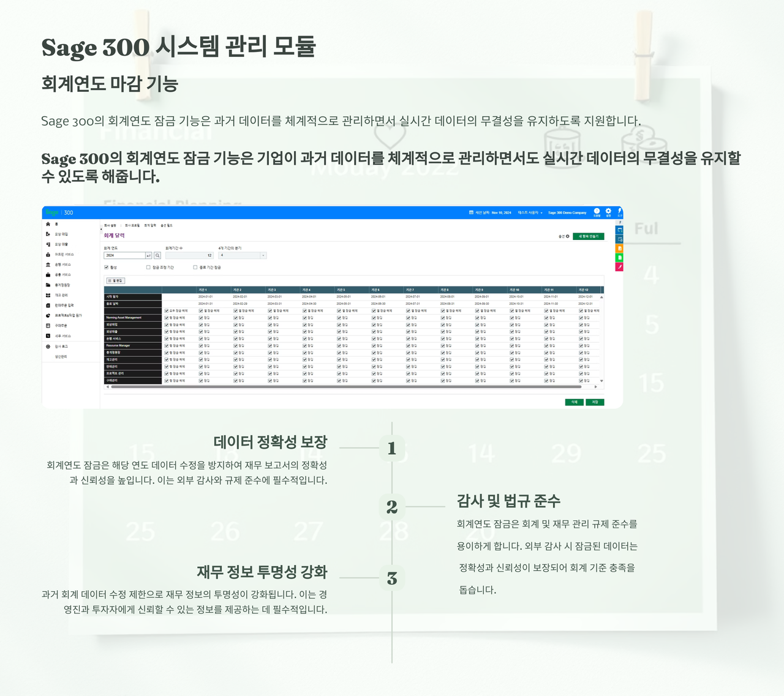Open the 테스트 사용자 user dropdown
Viewport: 784px width, 696px height.
pos(530,212)
